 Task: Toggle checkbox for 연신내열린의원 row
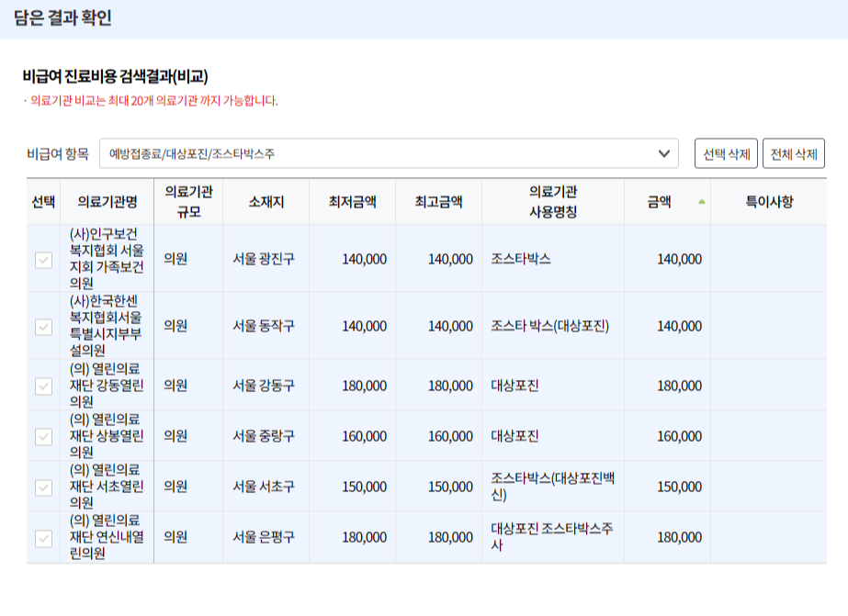[x=41, y=538]
